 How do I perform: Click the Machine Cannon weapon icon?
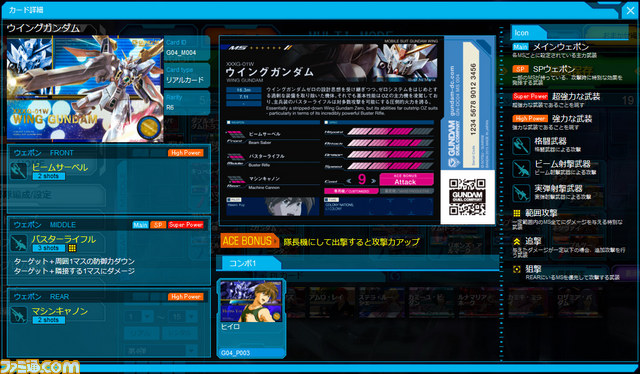19,315
